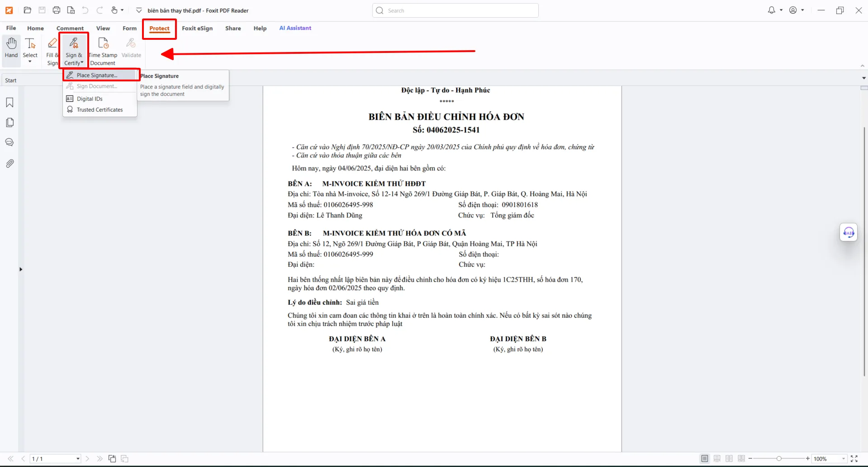Switch to the View tab
This screenshot has height=467, width=868.
[103, 28]
